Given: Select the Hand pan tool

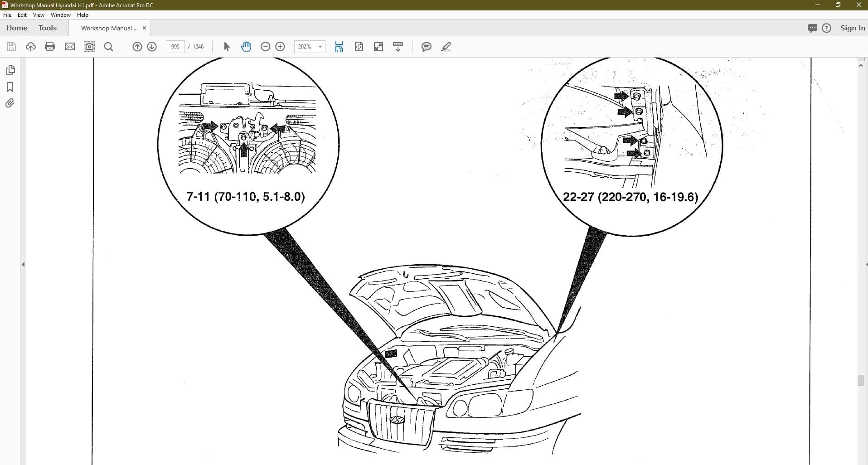Looking at the screenshot, I should (x=246, y=47).
